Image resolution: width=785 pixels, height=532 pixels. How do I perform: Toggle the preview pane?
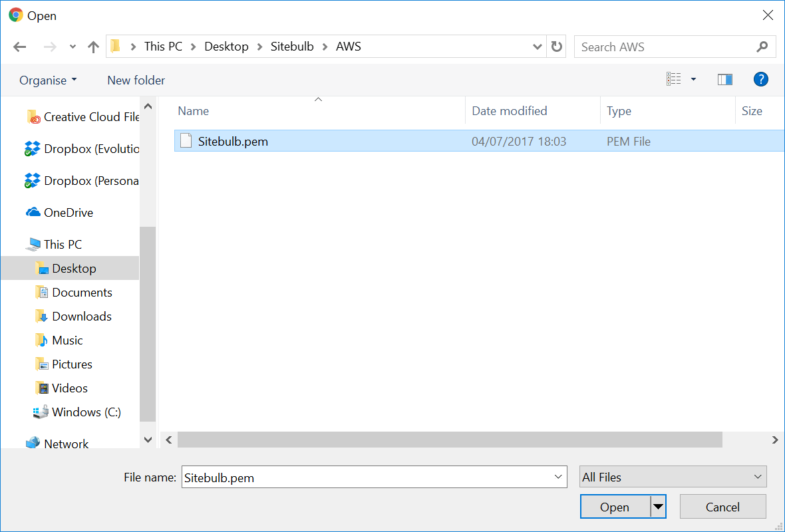725,79
